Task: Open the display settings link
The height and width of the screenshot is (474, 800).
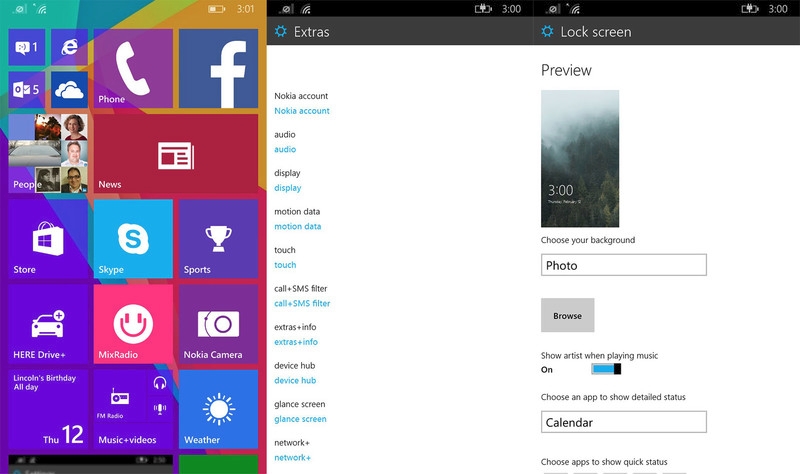Action: pyautogui.click(x=288, y=188)
